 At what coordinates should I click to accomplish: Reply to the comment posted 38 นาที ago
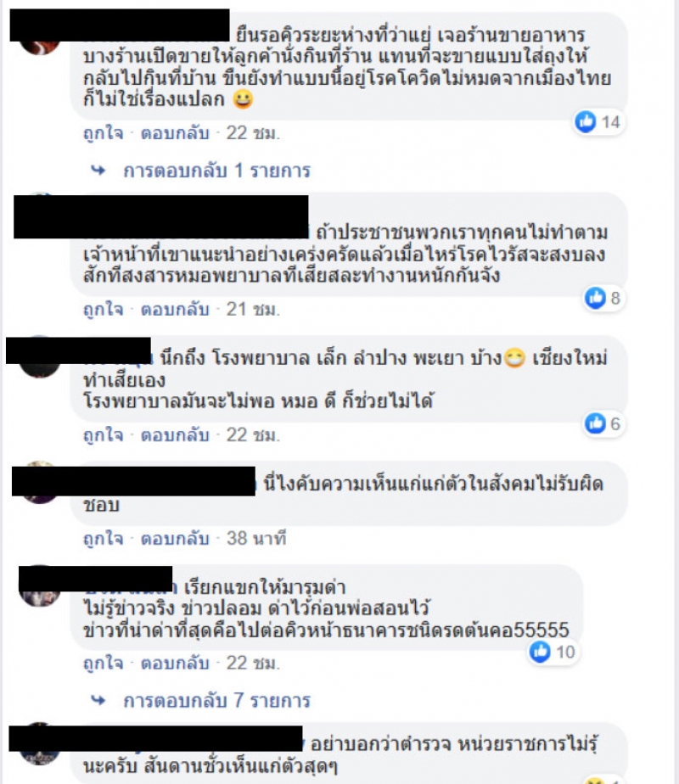click(175, 539)
